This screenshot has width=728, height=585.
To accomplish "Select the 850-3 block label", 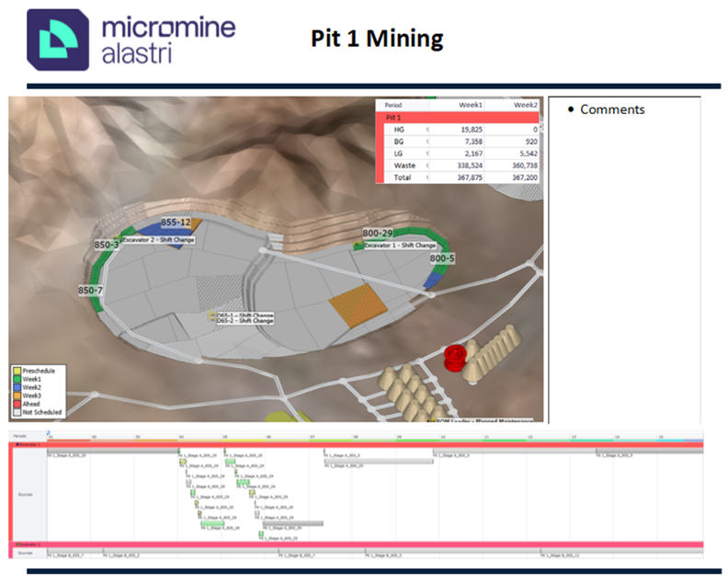I will click(107, 245).
